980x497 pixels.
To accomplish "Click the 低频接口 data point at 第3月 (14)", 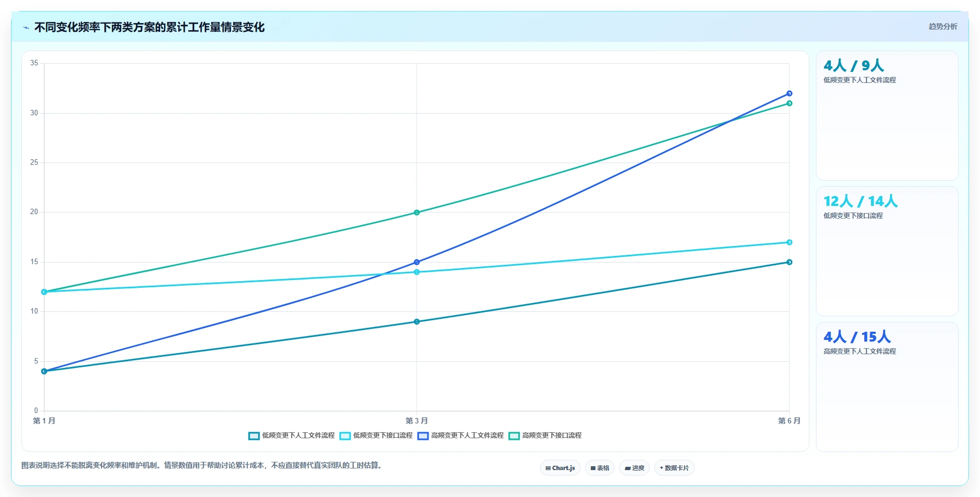I will click(x=416, y=272).
